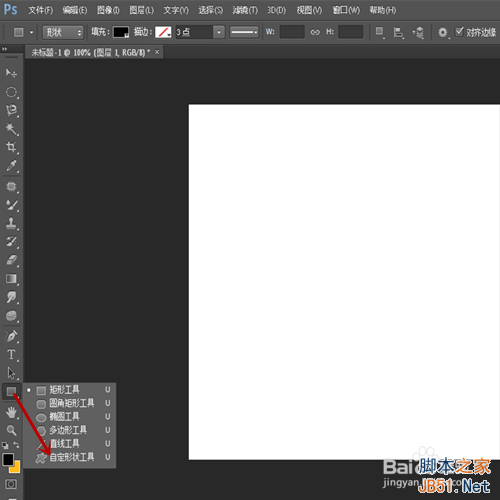Select the Crop tool
The width and height of the screenshot is (500, 500).
click(11, 147)
